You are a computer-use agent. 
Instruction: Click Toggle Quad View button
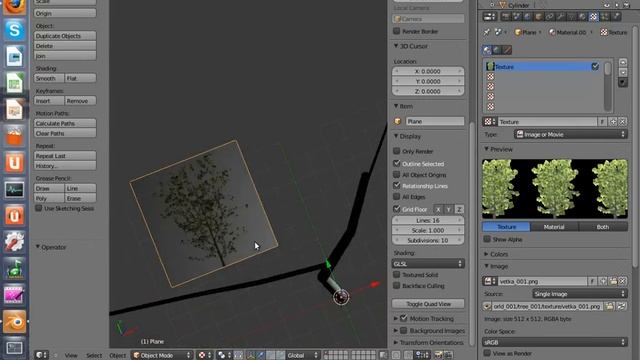point(428,304)
